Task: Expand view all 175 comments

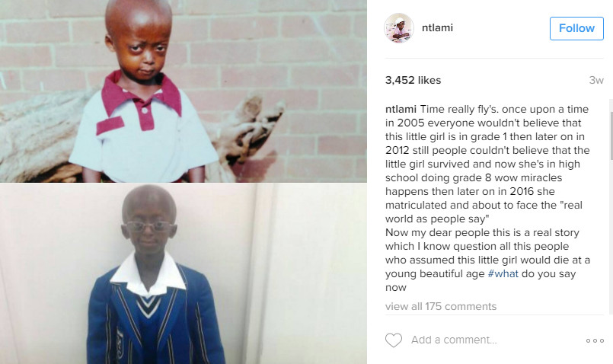Action: pyautogui.click(x=441, y=306)
